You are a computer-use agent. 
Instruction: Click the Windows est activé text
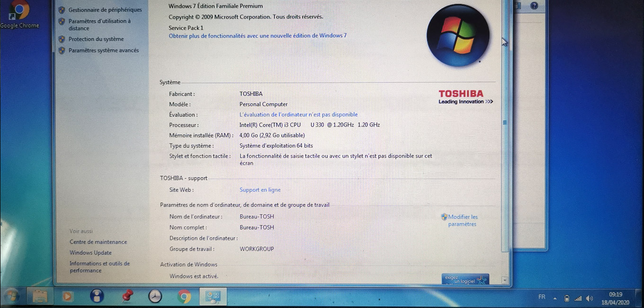pos(194,276)
